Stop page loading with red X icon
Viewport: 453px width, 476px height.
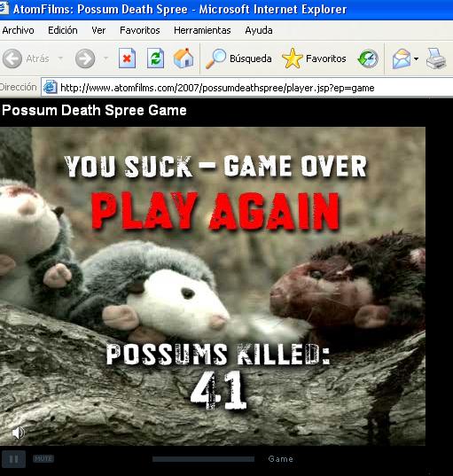[127, 58]
